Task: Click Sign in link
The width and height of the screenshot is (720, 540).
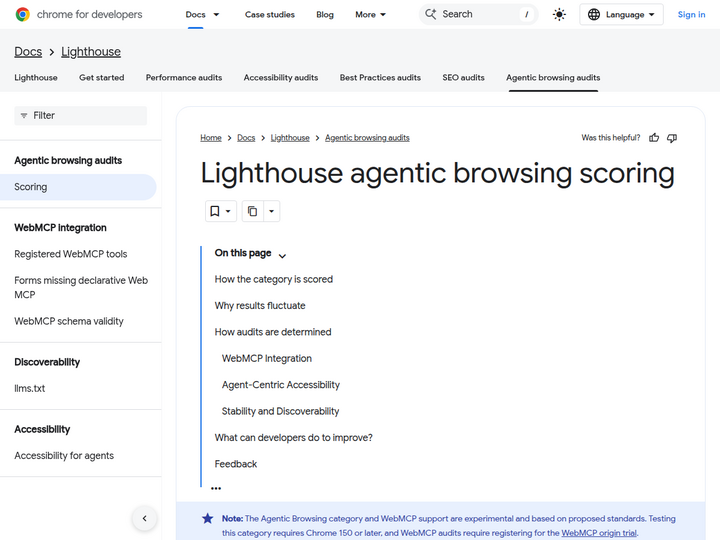Action: pyautogui.click(x=691, y=15)
